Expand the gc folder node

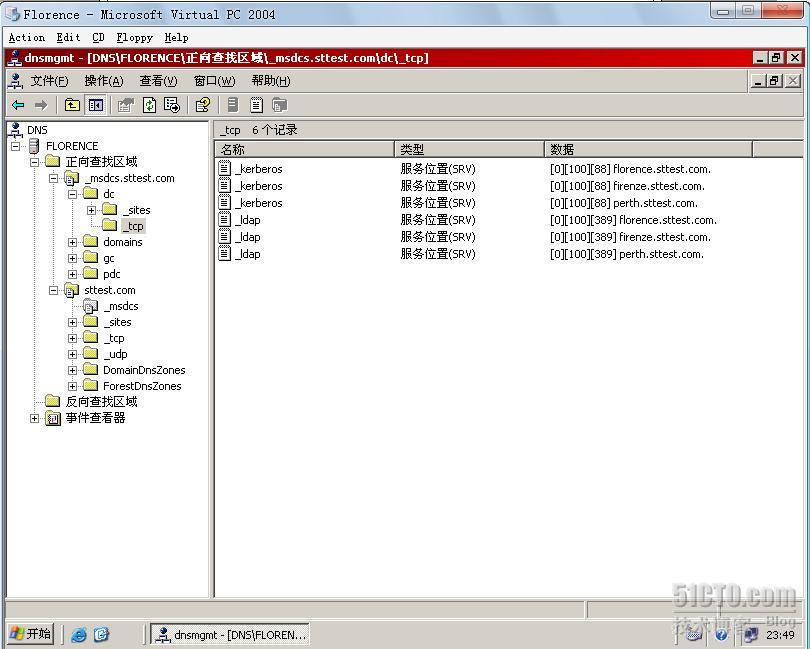click(73, 258)
